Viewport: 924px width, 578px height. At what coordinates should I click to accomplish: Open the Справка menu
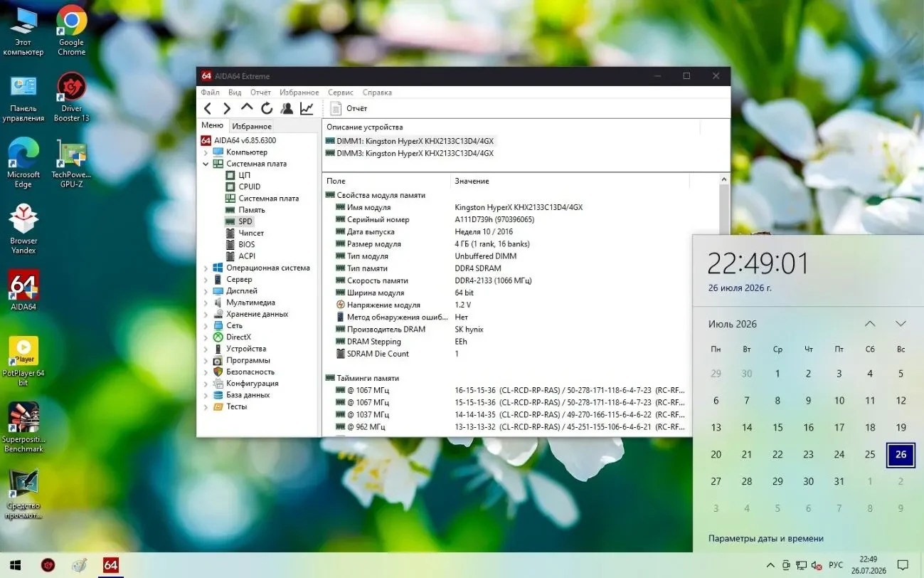377,93
